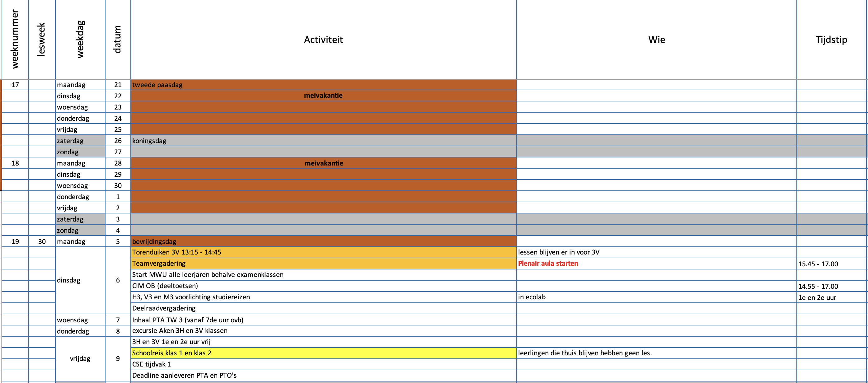Select the 'vrijdag' cell for date 25

coord(80,129)
